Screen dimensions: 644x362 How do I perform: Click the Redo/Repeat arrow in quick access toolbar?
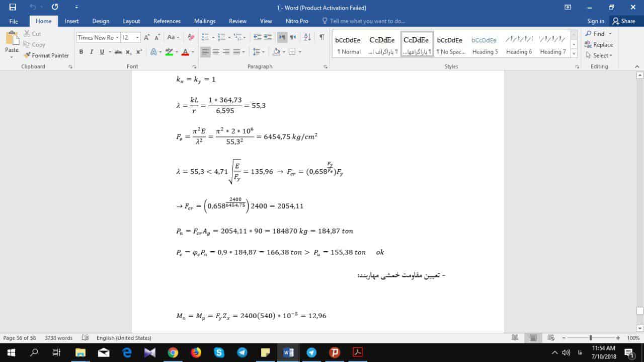pyautogui.click(x=55, y=8)
